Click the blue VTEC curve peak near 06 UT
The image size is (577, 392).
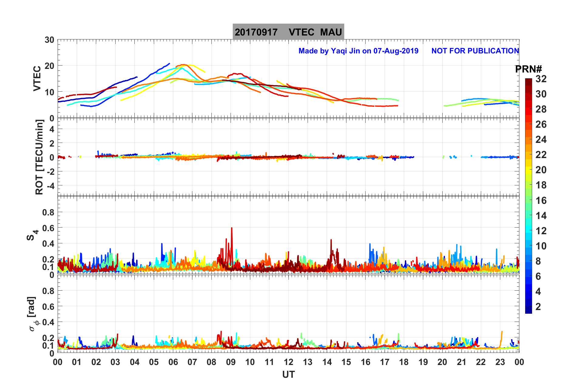(169, 64)
